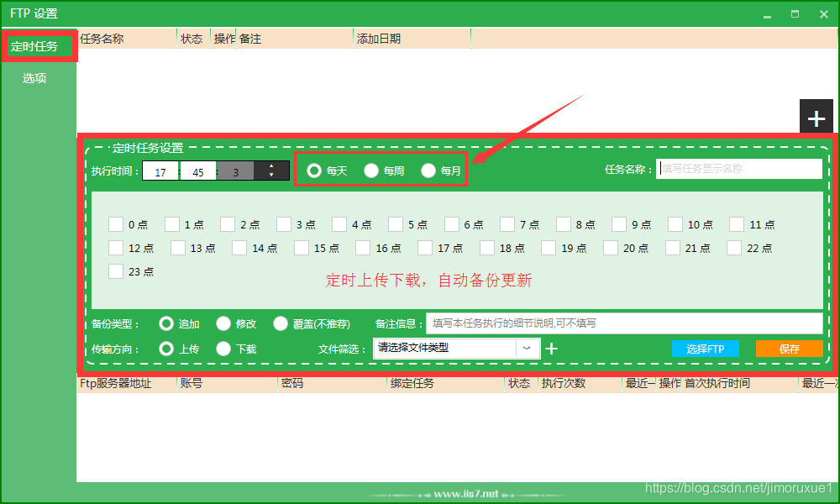Click the large black plus add-task button
Viewport: 840px width, 504px height.
816,117
